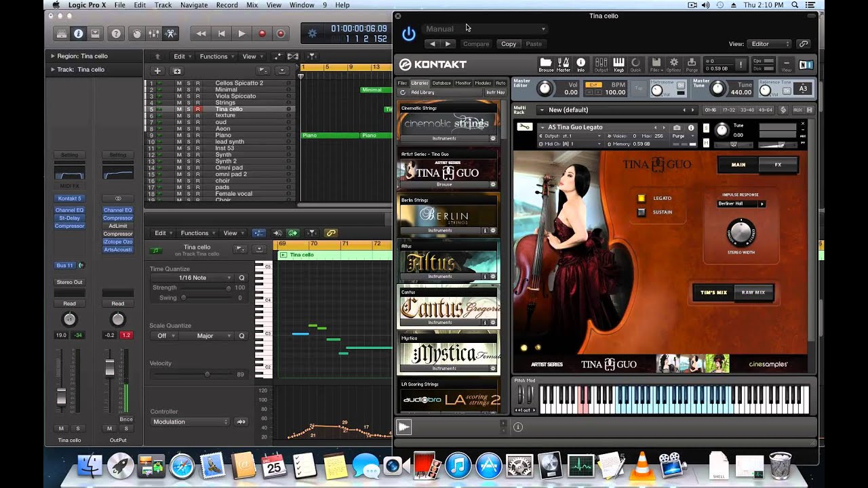
Task: Click Tina Guo library Browse button
Action: 444,184
